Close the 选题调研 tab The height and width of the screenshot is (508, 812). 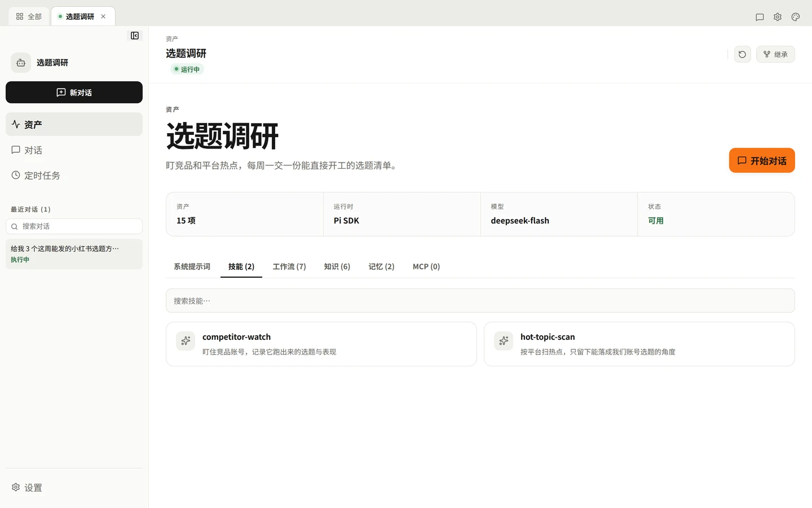pos(103,16)
